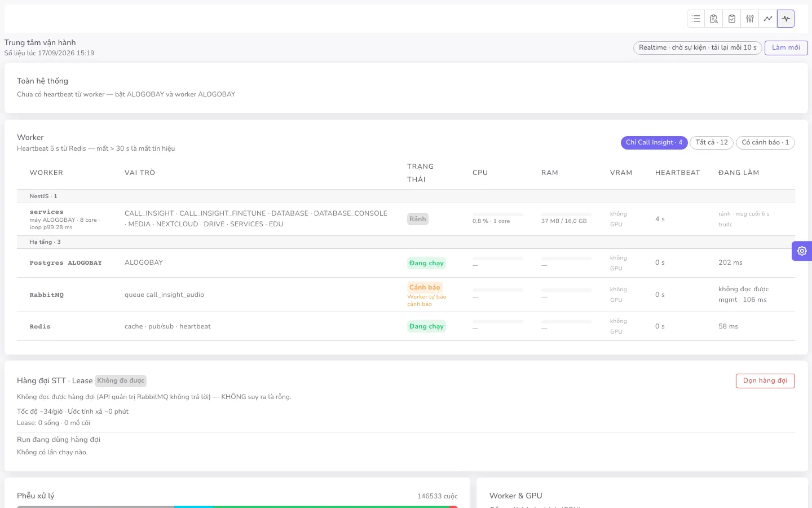Click the 'Worker & GPU' panel heading
This screenshot has height=508, width=812.
[x=515, y=496]
